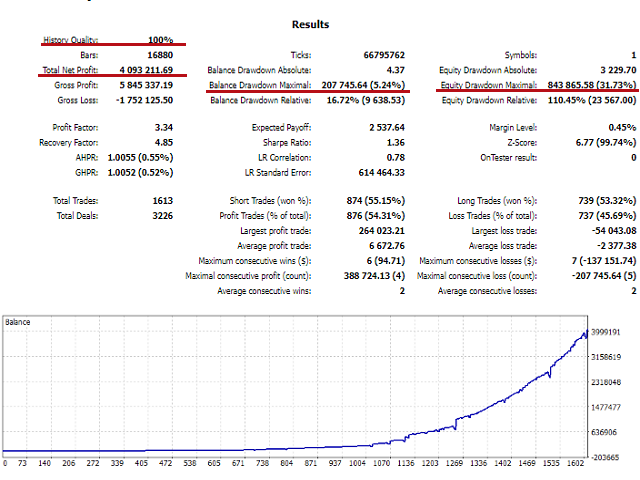
Task: Click Total Deals value 3226
Action: tap(163, 216)
